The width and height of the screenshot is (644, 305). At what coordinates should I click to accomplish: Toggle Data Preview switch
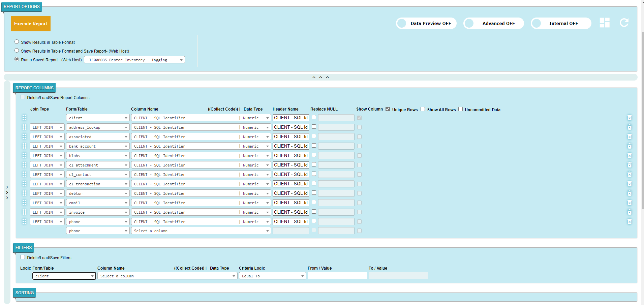tap(426, 23)
